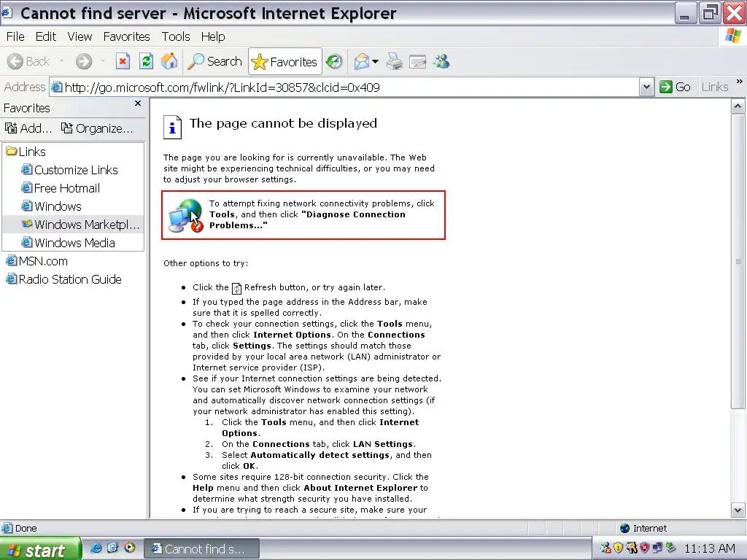Open the File menu
This screenshot has width=747, height=560.
point(15,36)
